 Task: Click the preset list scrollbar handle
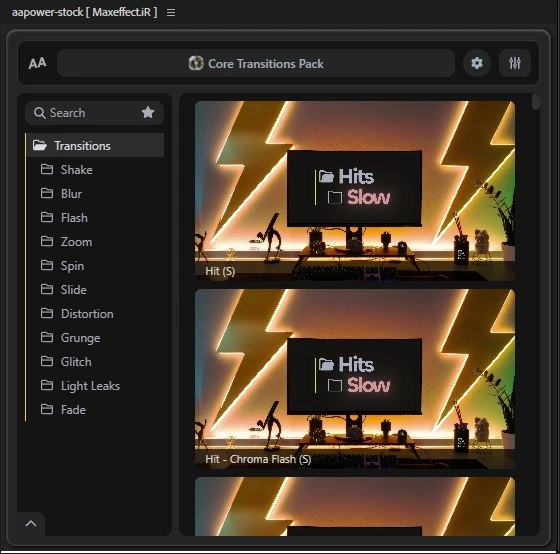pyautogui.click(x=535, y=102)
